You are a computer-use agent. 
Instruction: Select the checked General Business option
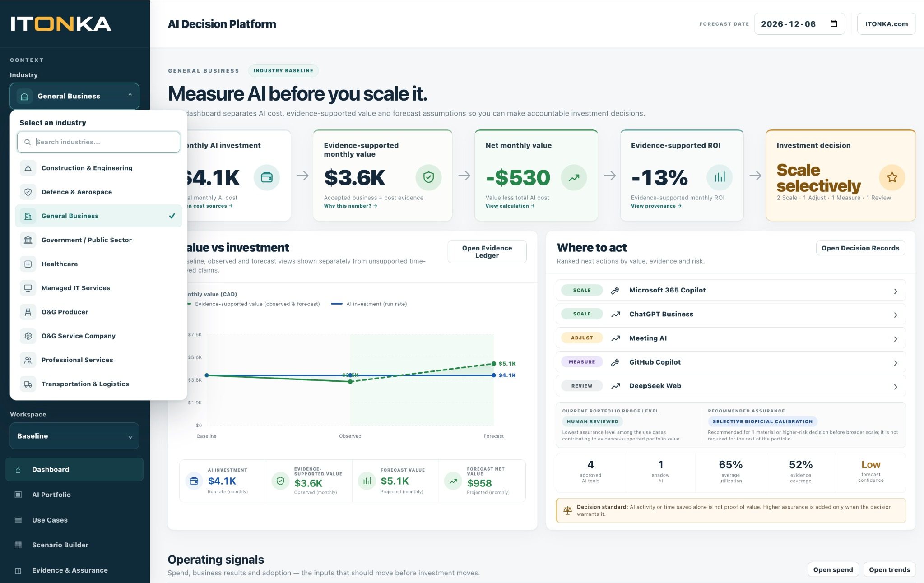click(x=98, y=216)
